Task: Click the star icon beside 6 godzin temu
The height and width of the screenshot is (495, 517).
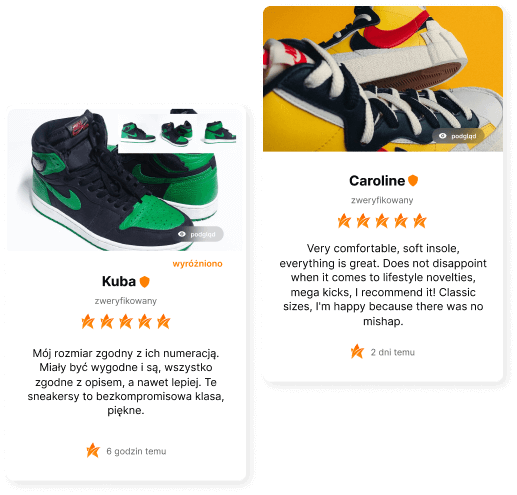Action: coord(93,451)
